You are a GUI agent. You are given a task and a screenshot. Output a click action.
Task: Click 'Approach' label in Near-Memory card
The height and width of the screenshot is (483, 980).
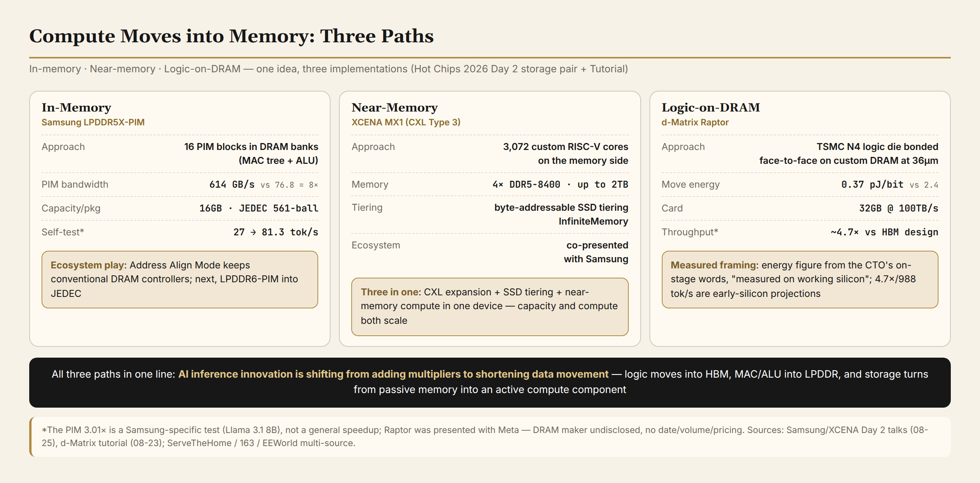pos(373,147)
